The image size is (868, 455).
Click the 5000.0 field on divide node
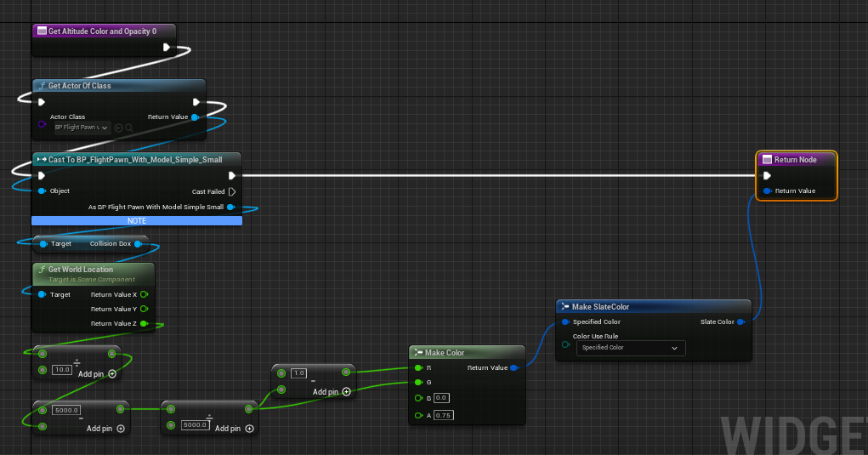click(195, 425)
